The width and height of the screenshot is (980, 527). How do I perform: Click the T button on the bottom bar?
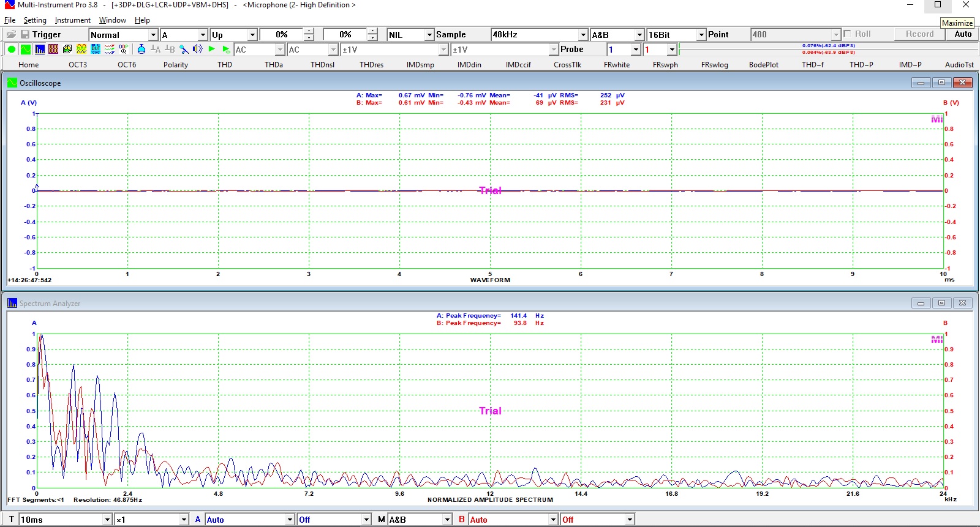pos(12,520)
